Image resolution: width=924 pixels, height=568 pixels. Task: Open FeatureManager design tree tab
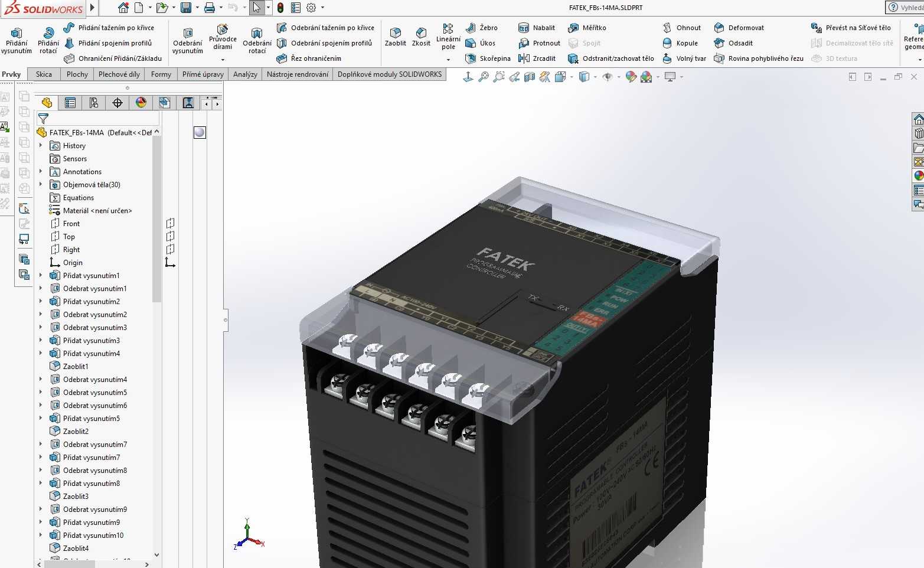(x=47, y=103)
